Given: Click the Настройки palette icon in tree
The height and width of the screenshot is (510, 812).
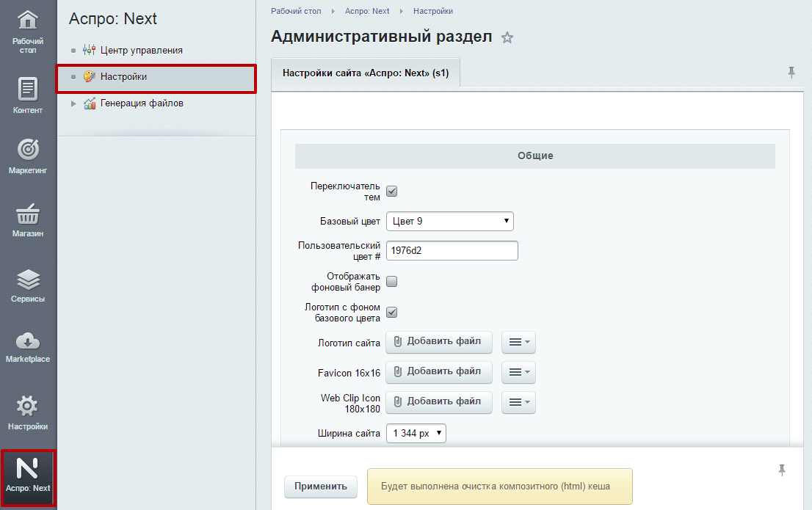Looking at the screenshot, I should point(90,76).
